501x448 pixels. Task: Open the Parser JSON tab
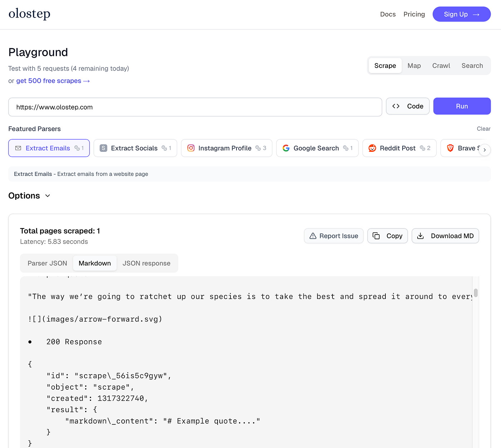47,263
